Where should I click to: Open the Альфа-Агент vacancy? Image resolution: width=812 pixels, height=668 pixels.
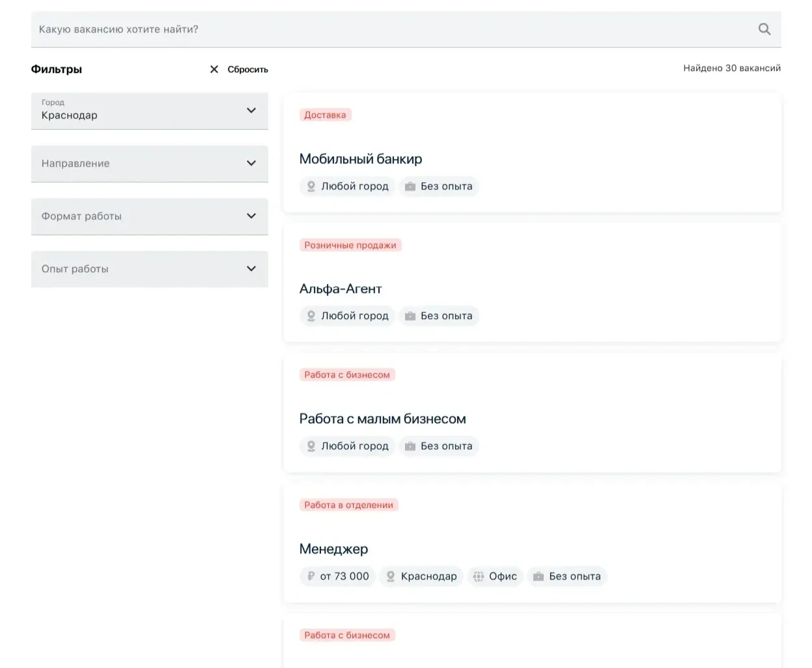tap(341, 288)
